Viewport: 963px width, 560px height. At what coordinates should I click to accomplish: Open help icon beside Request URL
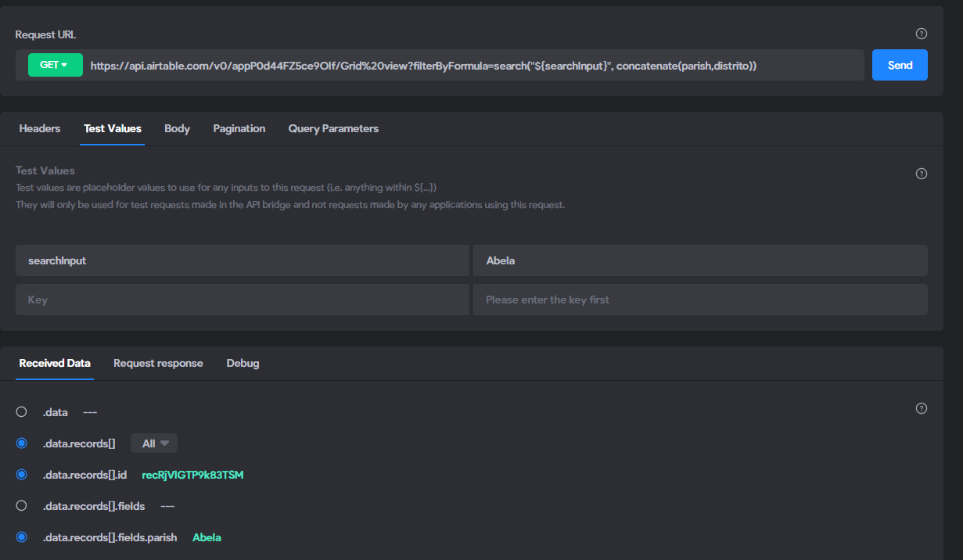(921, 34)
